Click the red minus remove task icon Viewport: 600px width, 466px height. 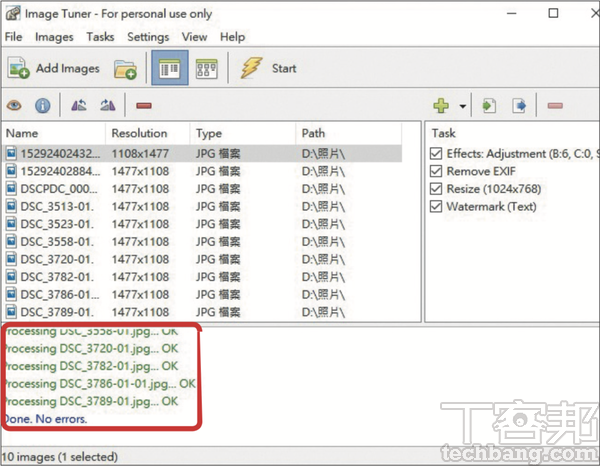[x=555, y=105]
